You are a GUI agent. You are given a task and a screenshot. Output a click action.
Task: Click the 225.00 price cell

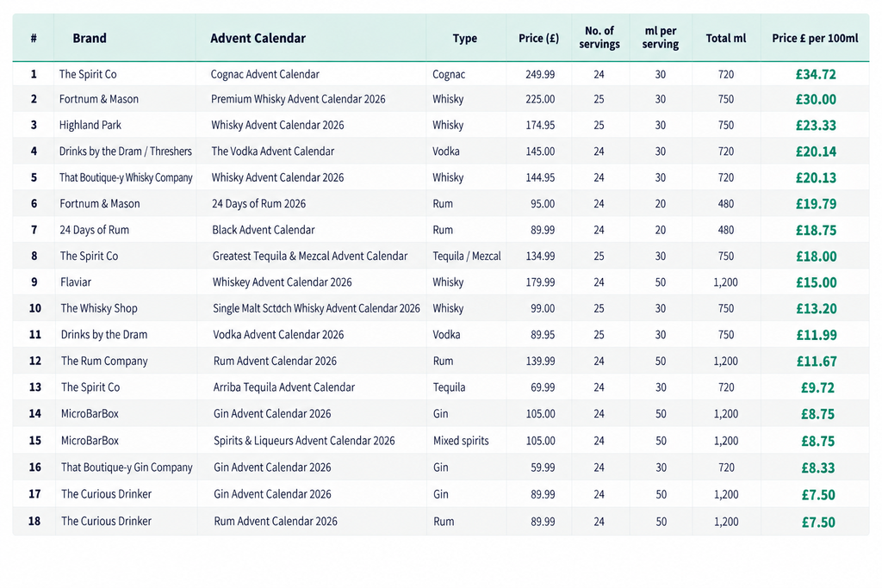coord(540,99)
